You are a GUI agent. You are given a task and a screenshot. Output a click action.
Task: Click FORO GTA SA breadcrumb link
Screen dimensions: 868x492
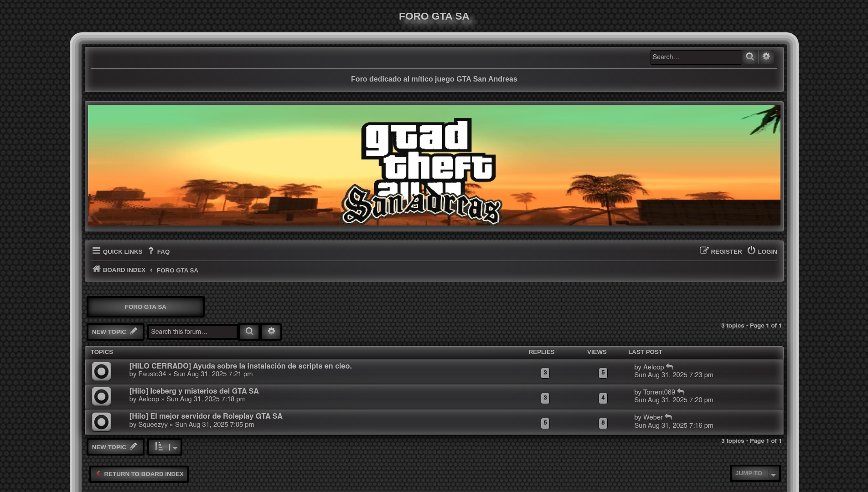(177, 270)
